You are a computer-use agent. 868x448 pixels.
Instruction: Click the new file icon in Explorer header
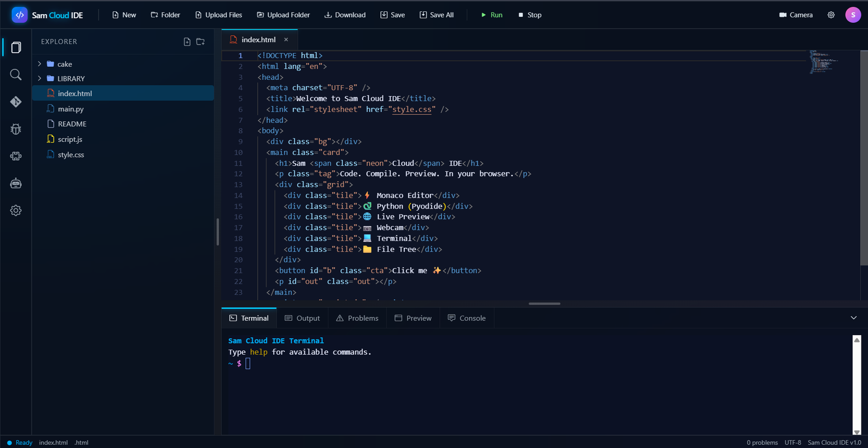(x=187, y=42)
